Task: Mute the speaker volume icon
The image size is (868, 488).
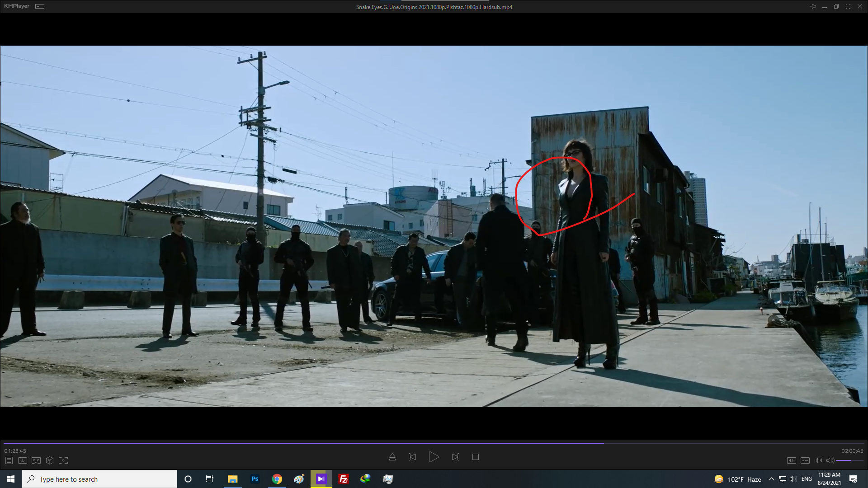Action: coord(830,460)
